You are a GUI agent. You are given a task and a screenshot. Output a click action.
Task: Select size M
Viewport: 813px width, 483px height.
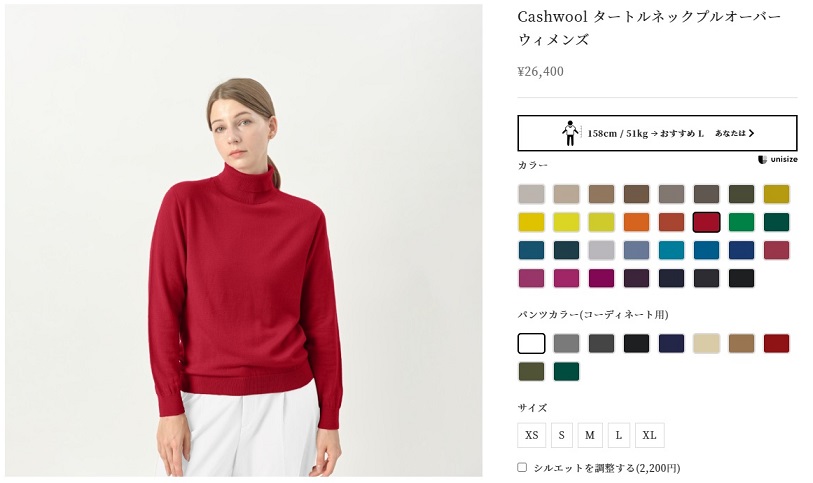[x=590, y=435]
